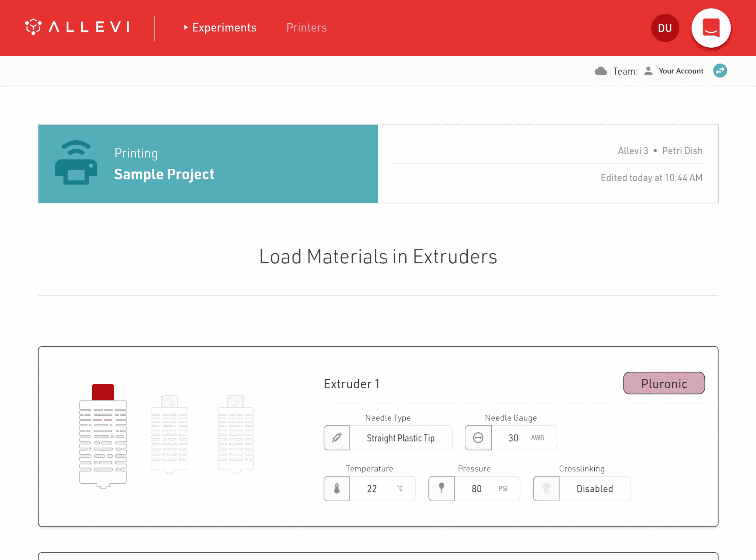Click the Temperature label

369,469
